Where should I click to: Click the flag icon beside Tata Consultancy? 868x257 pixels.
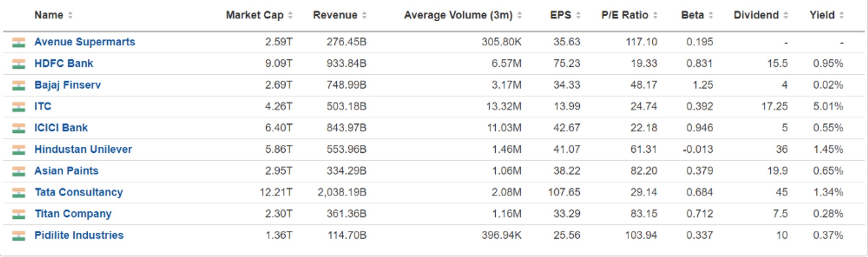point(19,193)
